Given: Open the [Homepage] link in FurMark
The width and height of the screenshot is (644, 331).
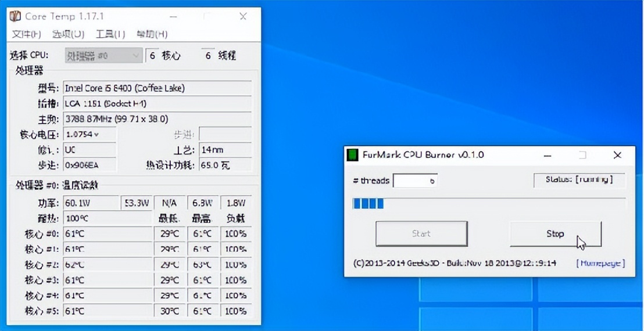Looking at the screenshot, I should point(600,263).
